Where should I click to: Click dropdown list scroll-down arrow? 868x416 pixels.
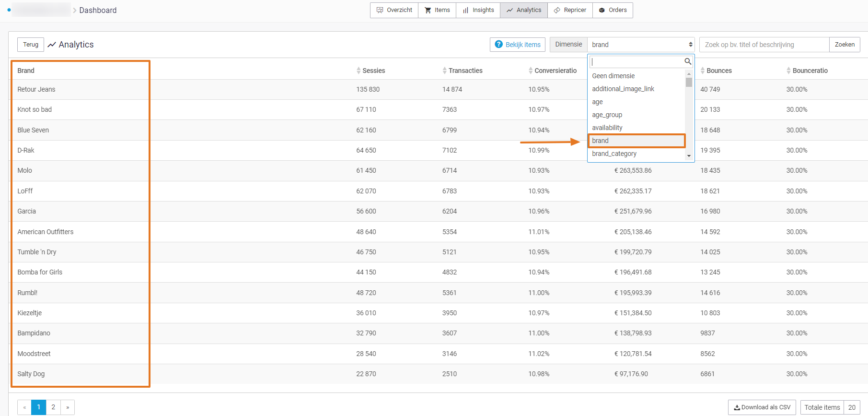689,156
